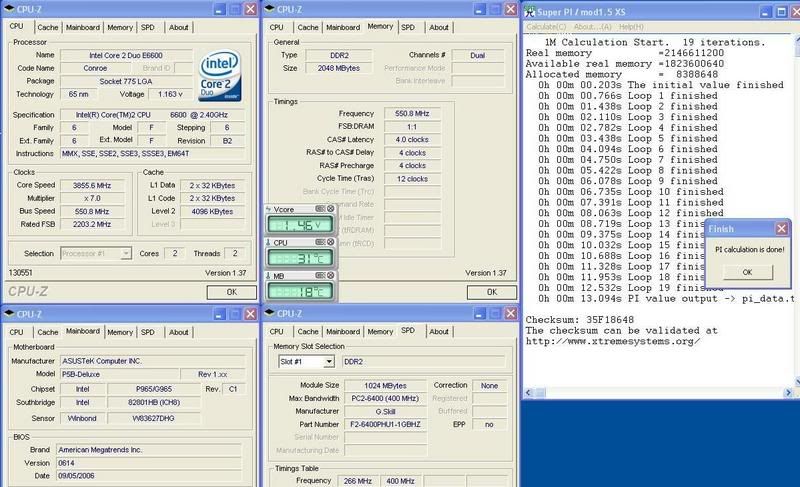Screen dimensions: 800x487
Task: Open About tab in the processor CPU-Z window
Action: coord(179,27)
